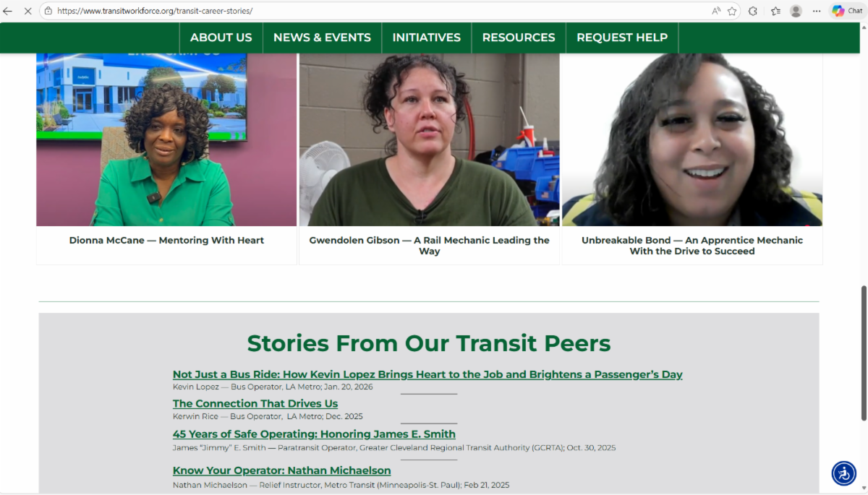
Task: Open the accessibility widget icon
Action: click(843, 473)
